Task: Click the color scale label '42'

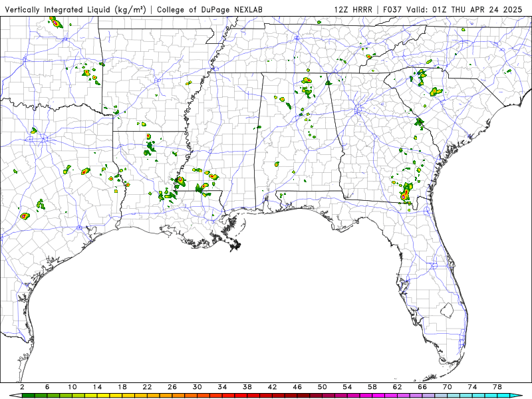Action: tap(273, 387)
